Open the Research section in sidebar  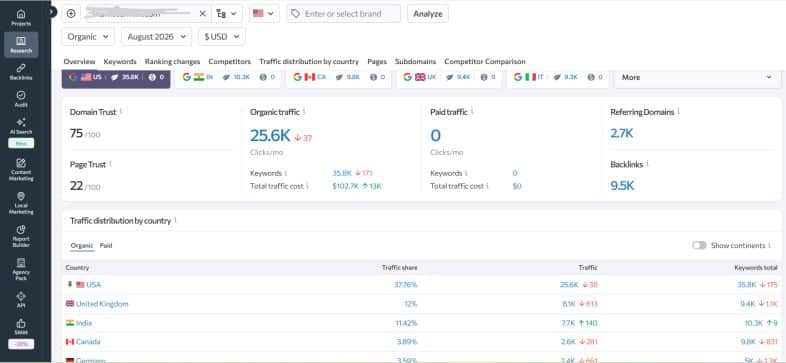click(x=21, y=45)
